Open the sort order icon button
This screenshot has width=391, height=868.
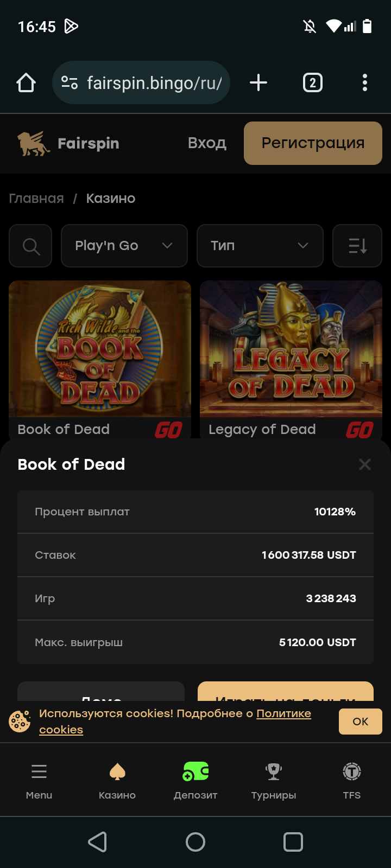coord(357,246)
